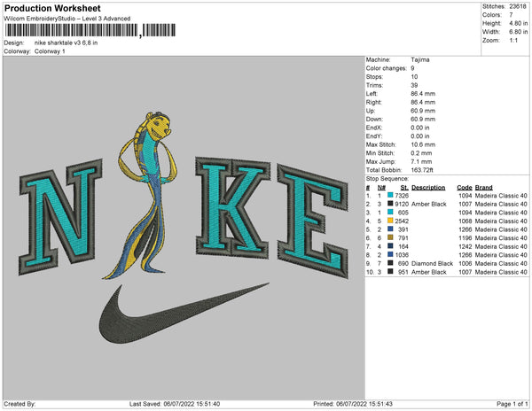Click the 'Code' column header
This screenshot has height=411, width=532.
465,188
